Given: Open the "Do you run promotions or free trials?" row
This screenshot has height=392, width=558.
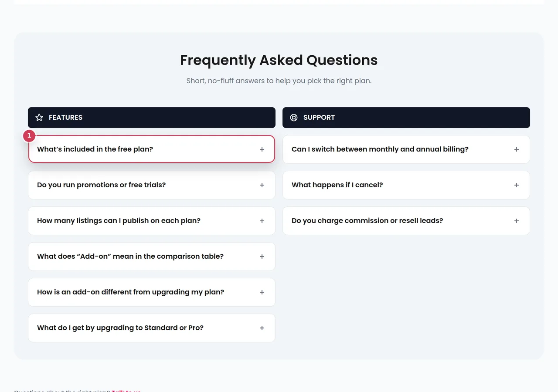Looking at the screenshot, I should pos(151,185).
